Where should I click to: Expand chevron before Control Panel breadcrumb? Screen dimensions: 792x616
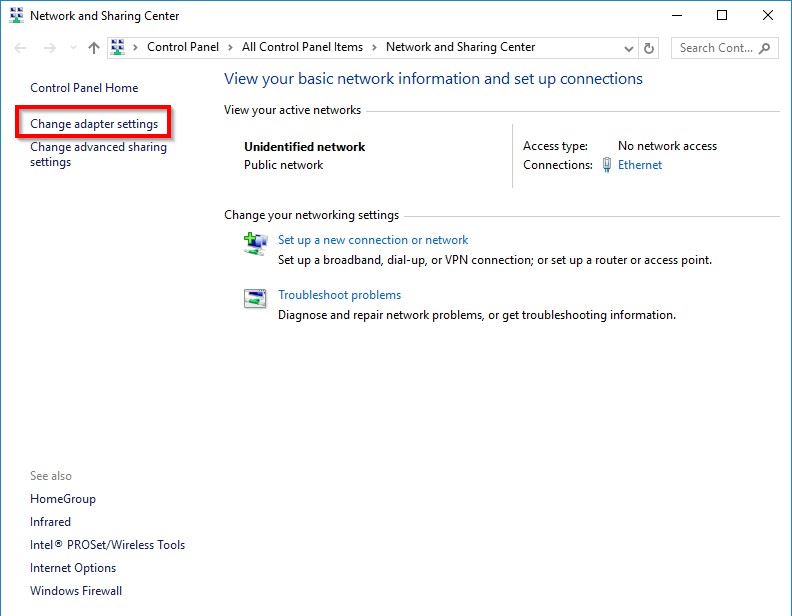point(135,47)
